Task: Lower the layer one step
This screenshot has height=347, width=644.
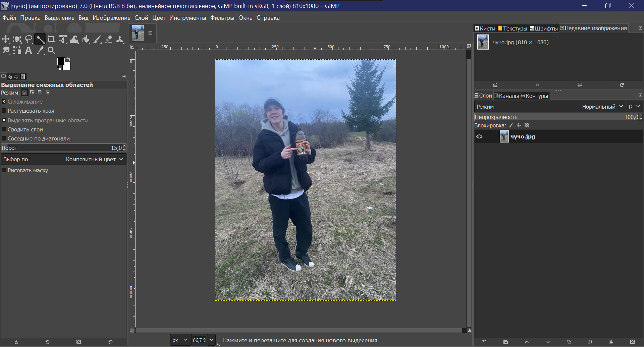Action: click(x=548, y=342)
